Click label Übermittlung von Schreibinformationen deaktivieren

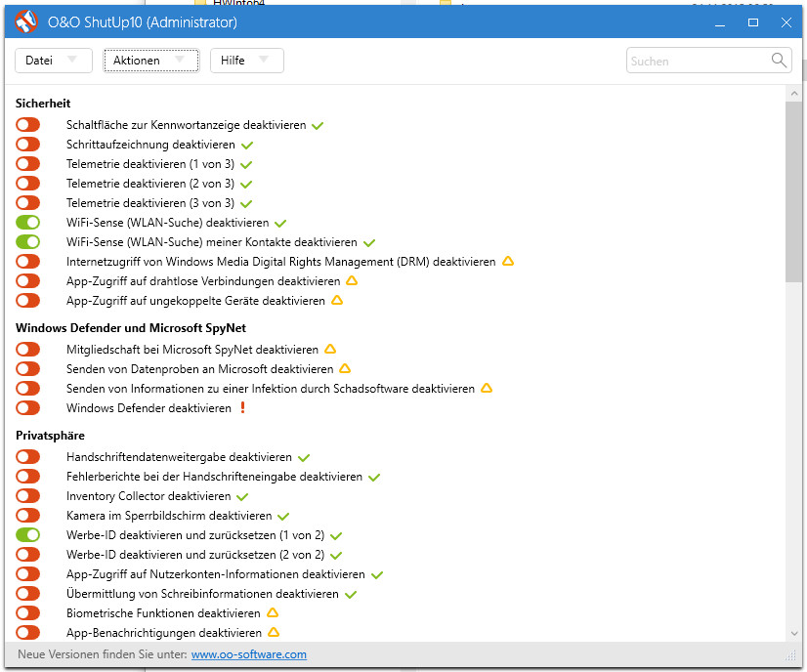click(x=202, y=594)
